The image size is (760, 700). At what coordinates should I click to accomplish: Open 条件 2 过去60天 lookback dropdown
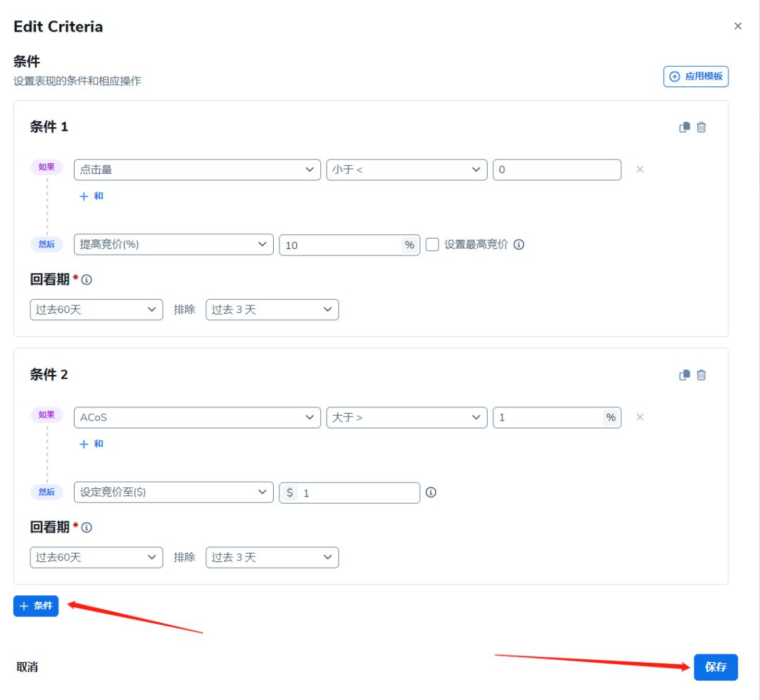(x=96, y=558)
